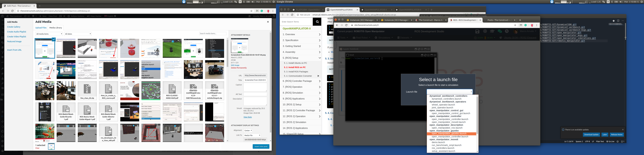Viewport: 644px width, 155px height.
Task: Click the Release Notes button in VS Code
Action: point(617,134)
